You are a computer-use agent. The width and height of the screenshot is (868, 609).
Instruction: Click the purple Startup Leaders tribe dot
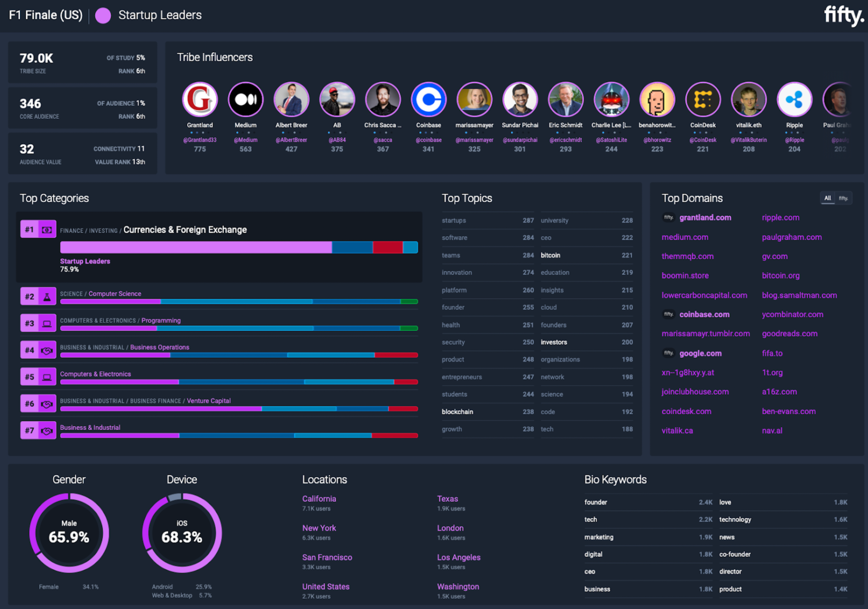[103, 15]
